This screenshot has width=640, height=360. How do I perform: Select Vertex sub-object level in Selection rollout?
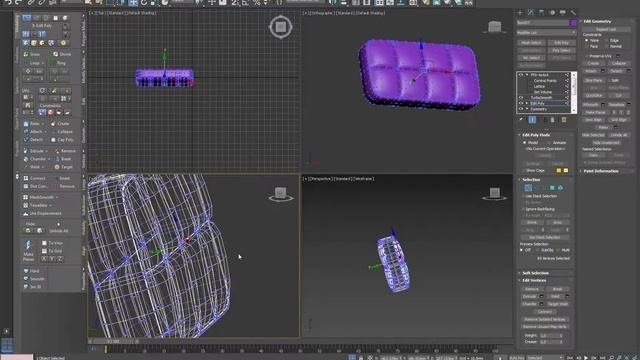[x=528, y=188]
